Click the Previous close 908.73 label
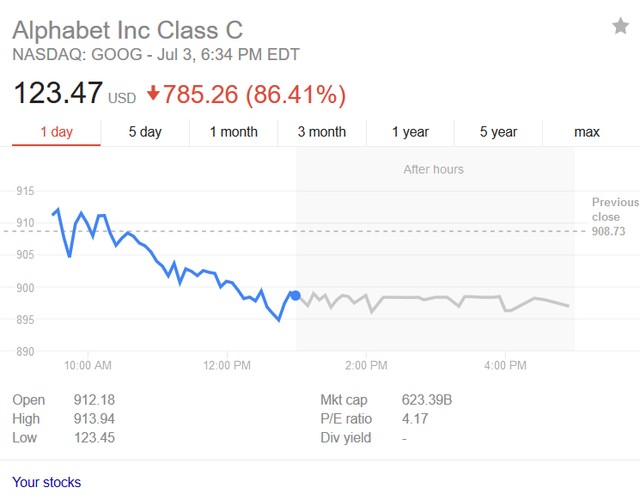The image size is (640, 500). coord(614,217)
